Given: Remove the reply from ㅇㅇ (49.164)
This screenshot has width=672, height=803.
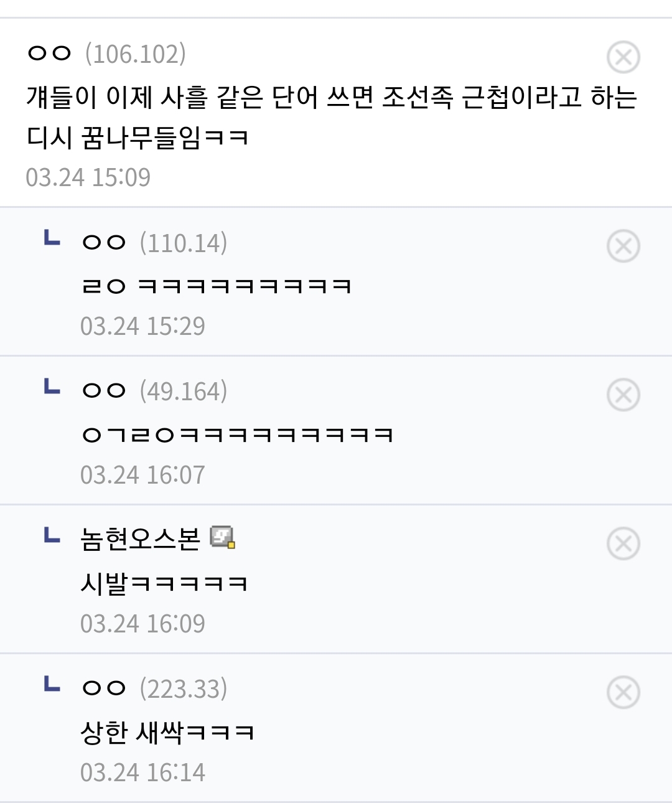Looking at the screenshot, I should pos(623,395).
